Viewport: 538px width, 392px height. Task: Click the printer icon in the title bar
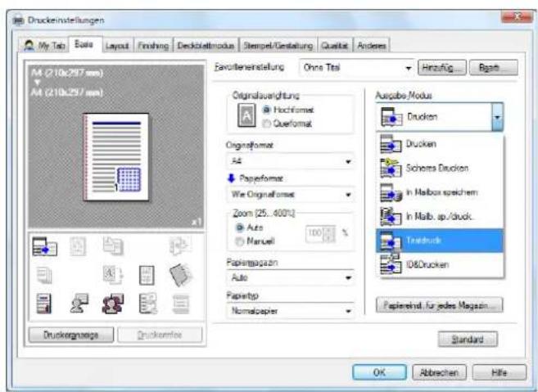pyautogui.click(x=19, y=20)
